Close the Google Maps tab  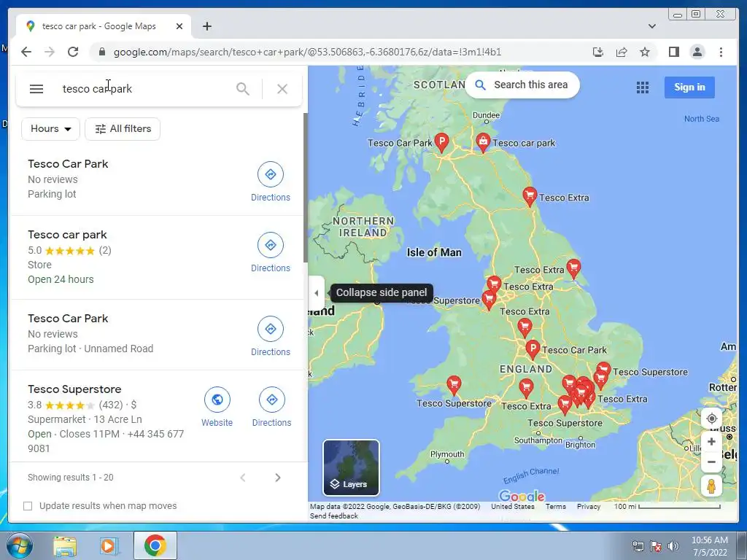click(x=179, y=26)
